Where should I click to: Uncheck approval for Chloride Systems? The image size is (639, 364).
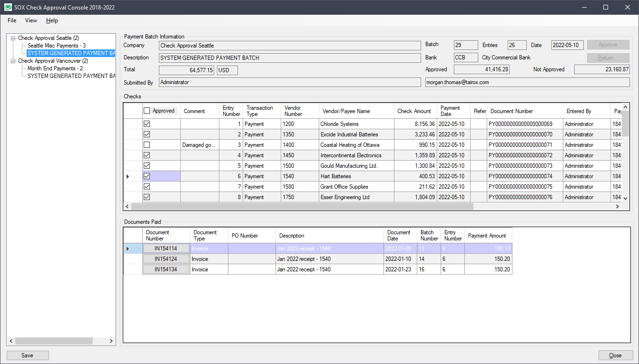147,124
